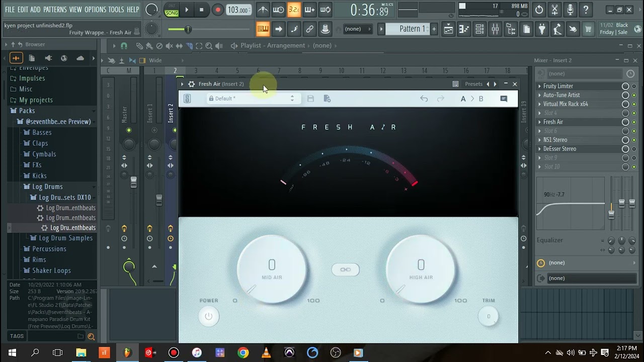Click the Fresh Air undo arrow
Screen dimensions: 644x362
tap(424, 99)
